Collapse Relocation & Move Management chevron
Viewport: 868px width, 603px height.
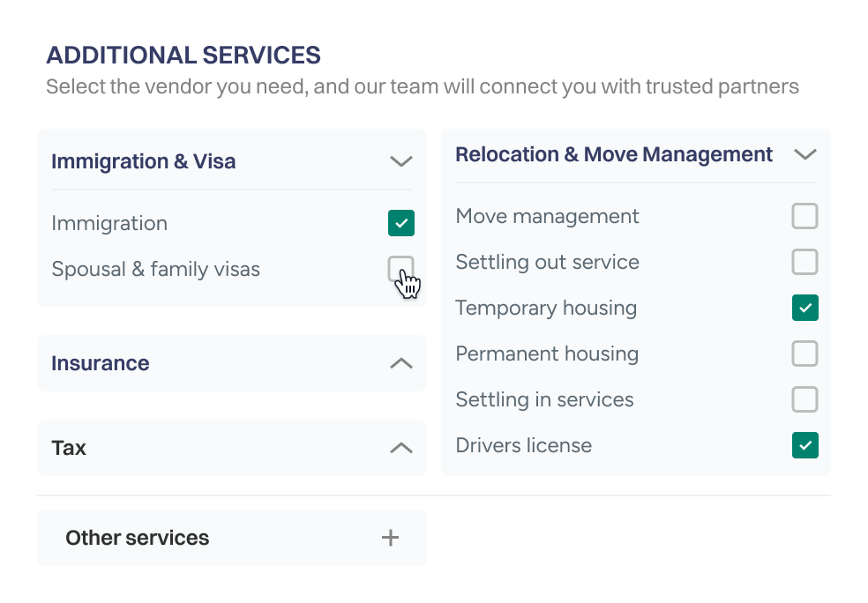click(x=804, y=154)
